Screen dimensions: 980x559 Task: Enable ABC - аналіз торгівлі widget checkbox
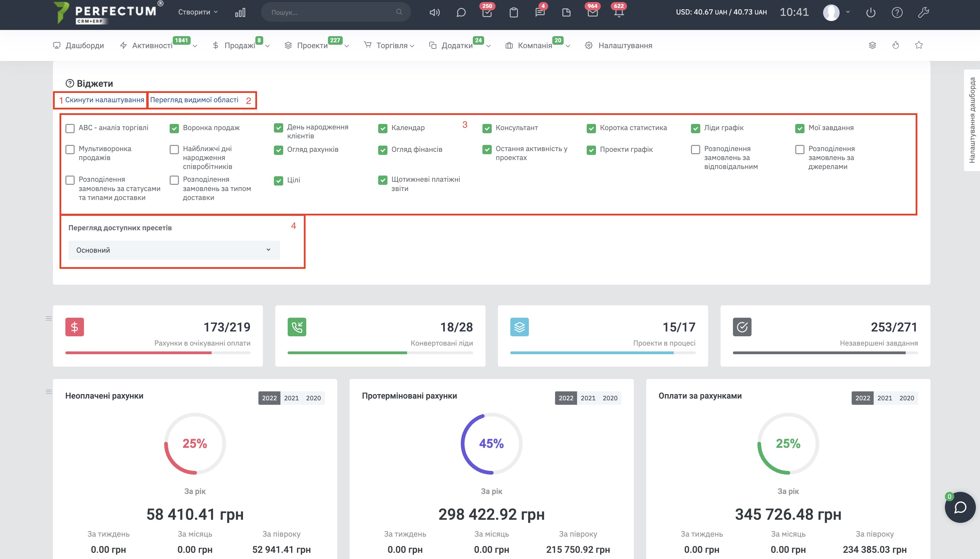[x=70, y=128]
